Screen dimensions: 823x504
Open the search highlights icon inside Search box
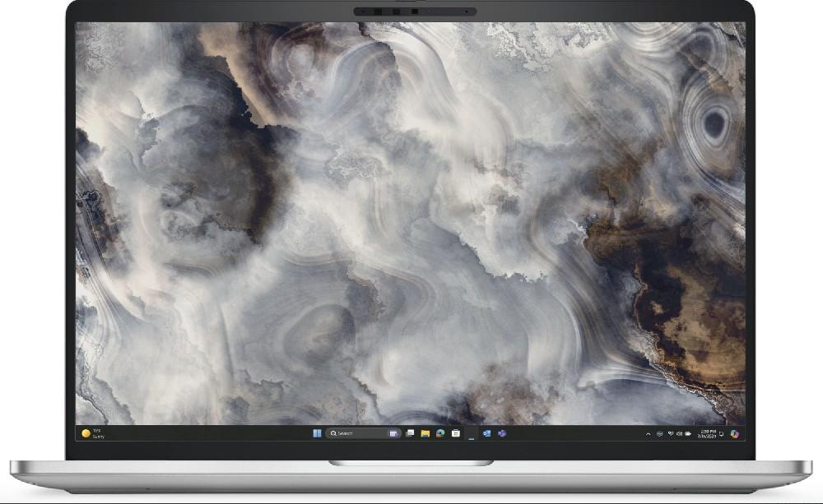tap(393, 433)
